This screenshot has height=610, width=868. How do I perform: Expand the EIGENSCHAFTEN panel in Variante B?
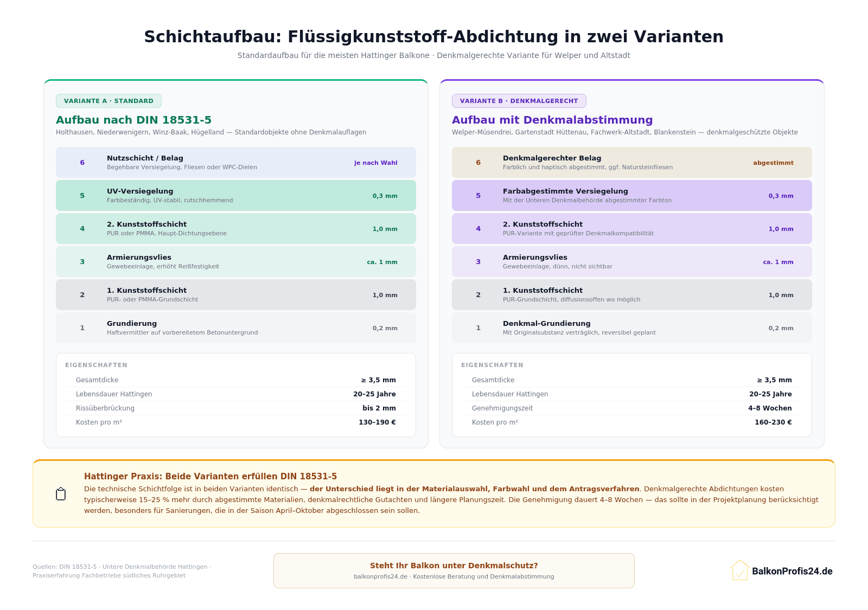pyautogui.click(x=492, y=365)
